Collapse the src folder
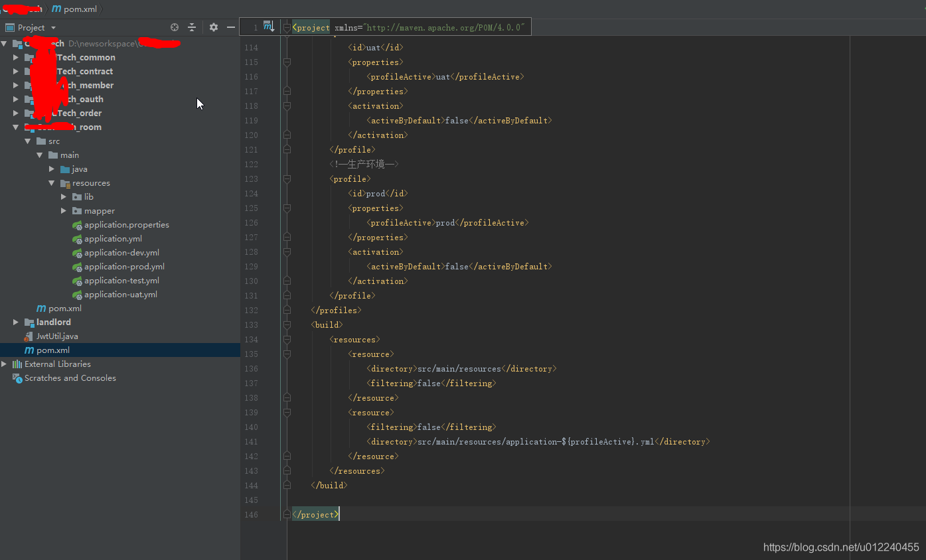Viewport: 926px width, 560px height. click(x=28, y=141)
